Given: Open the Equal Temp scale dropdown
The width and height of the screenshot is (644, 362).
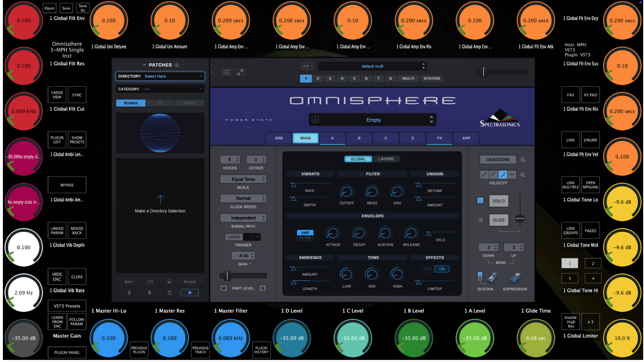Looking at the screenshot, I should click(x=243, y=179).
